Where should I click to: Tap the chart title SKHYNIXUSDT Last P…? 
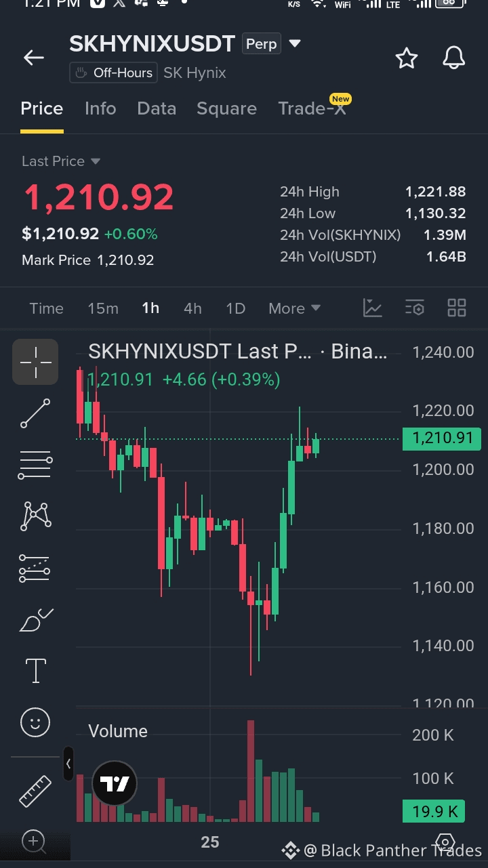point(201,352)
